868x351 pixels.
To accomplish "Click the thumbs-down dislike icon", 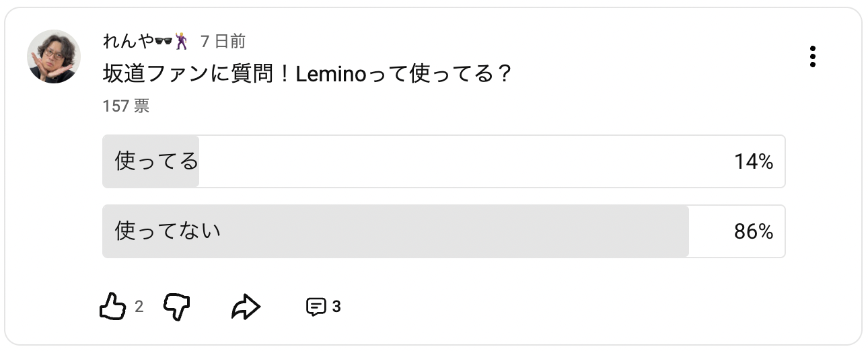I will pos(177,307).
